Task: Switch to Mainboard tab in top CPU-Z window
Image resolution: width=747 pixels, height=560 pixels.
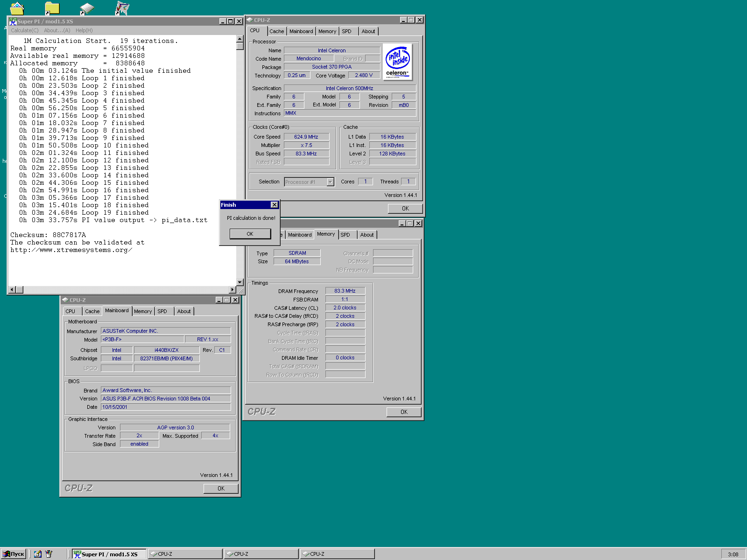Action: [x=301, y=31]
